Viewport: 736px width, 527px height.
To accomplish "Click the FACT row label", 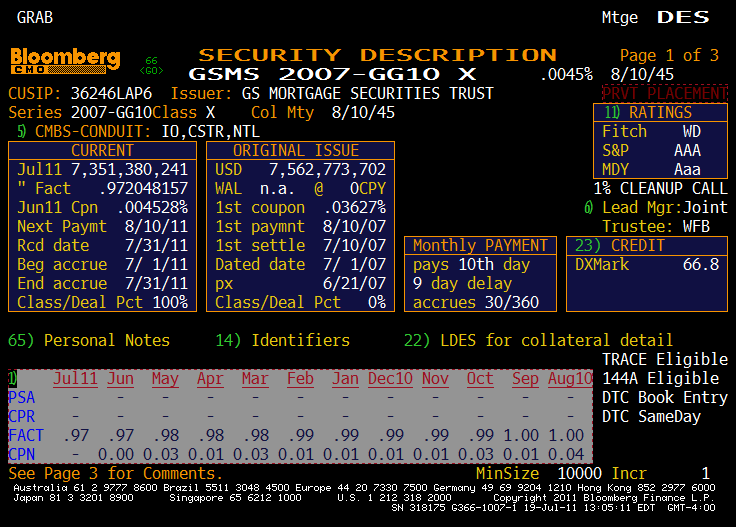I will click(26, 435).
